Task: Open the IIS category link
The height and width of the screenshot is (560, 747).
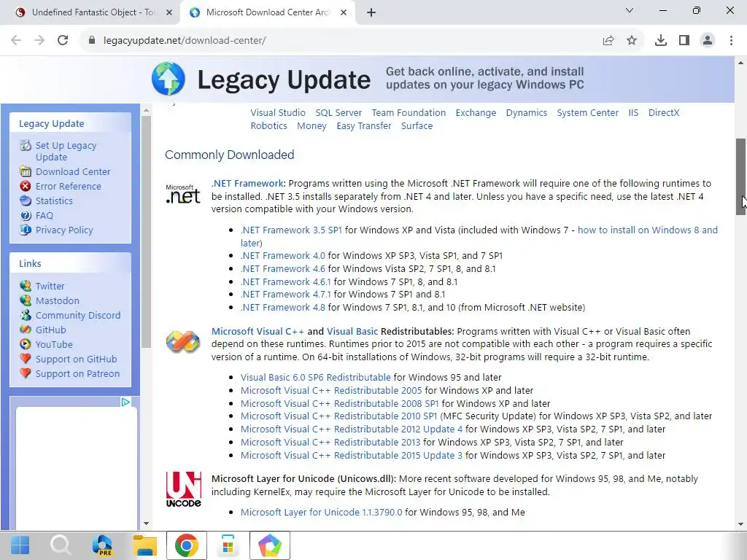Action: point(633,113)
